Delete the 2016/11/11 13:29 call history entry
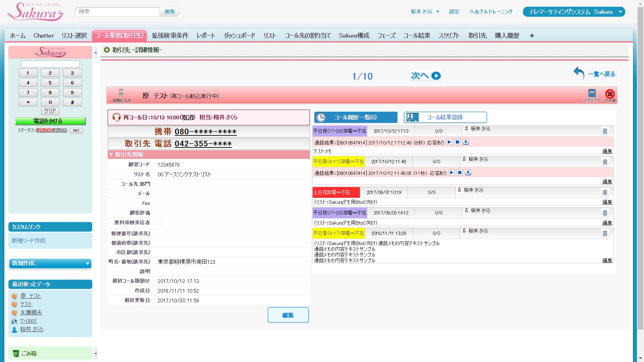Viewport: 644px width, 362px height. (x=605, y=233)
